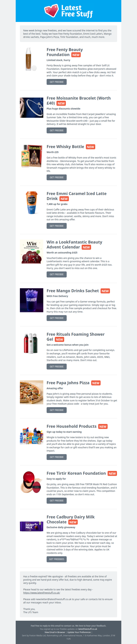The width and height of the screenshot is (137, 644).
Task: Click Update Your Preferences in footer
Action: 79,632
